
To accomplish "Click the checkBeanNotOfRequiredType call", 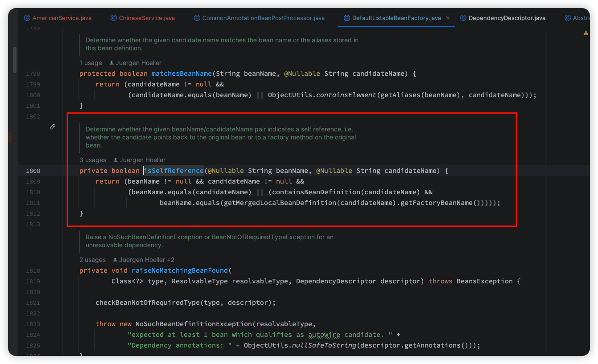I will point(148,303).
